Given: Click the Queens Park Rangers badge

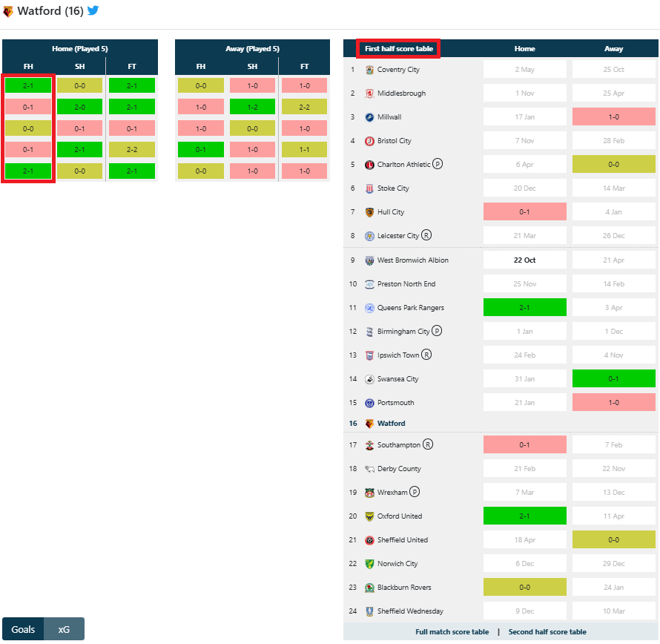Looking at the screenshot, I should click(x=369, y=308).
